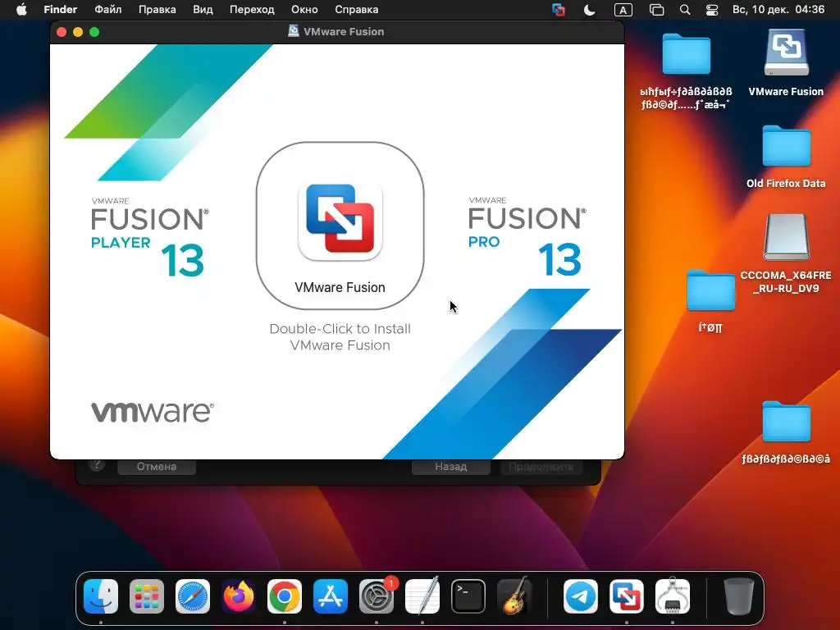
Task: Open the Finder menu
Action: [x=60, y=10]
